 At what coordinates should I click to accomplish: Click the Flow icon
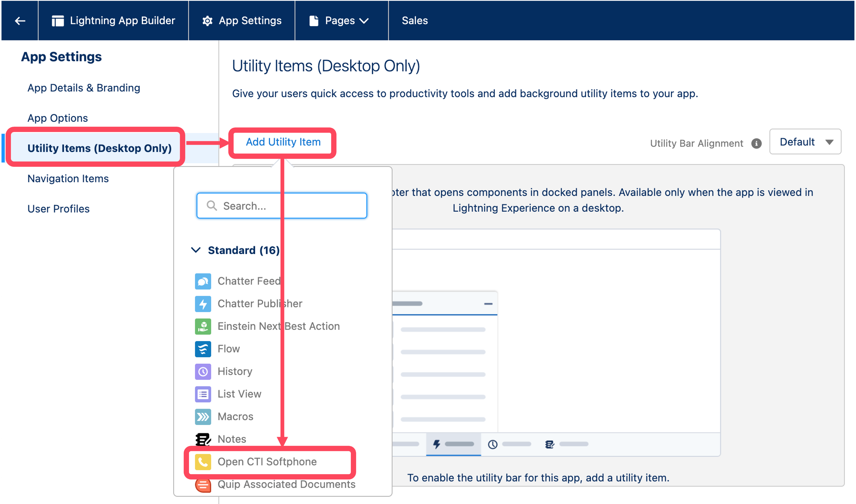203,349
